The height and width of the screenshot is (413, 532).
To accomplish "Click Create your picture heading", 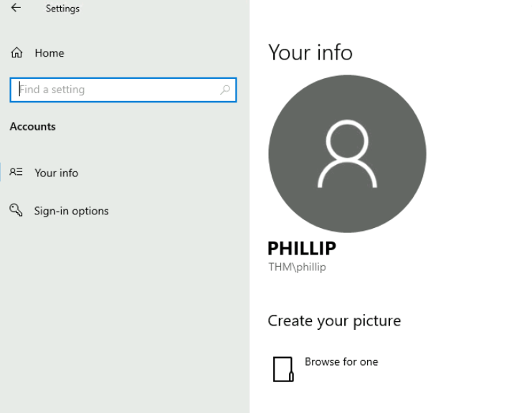I will (x=334, y=321).
